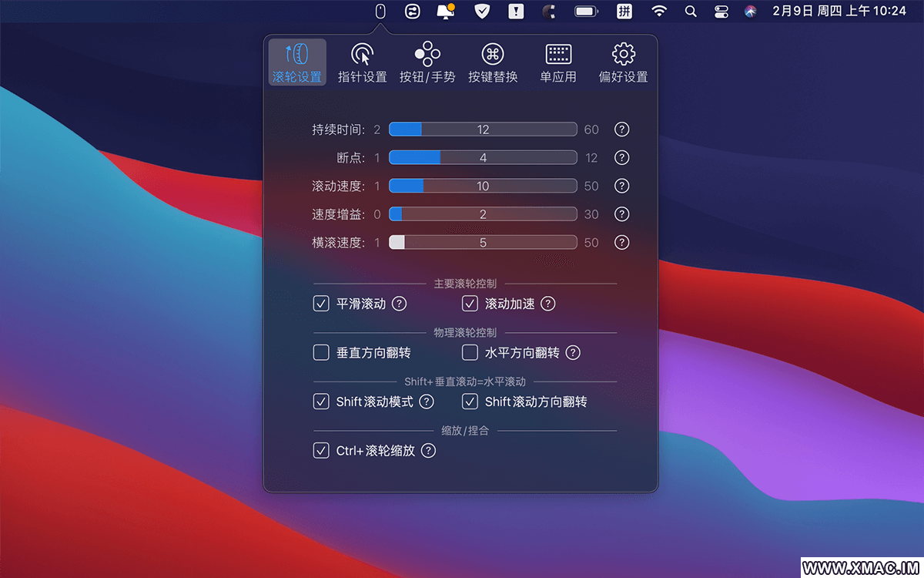Open Control Center icon
Image resolution: width=924 pixels, height=578 pixels.
pos(721,11)
